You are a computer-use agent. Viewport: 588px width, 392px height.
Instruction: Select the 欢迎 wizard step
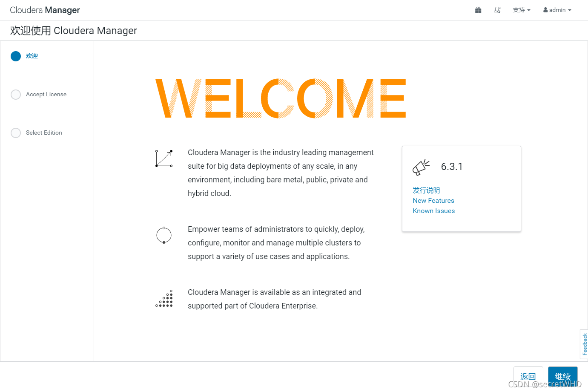pyautogui.click(x=32, y=56)
